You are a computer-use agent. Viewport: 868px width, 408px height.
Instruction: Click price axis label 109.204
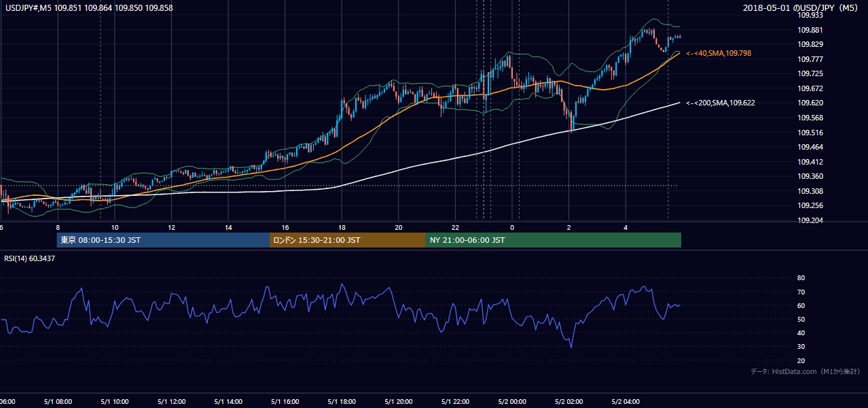pyautogui.click(x=810, y=220)
